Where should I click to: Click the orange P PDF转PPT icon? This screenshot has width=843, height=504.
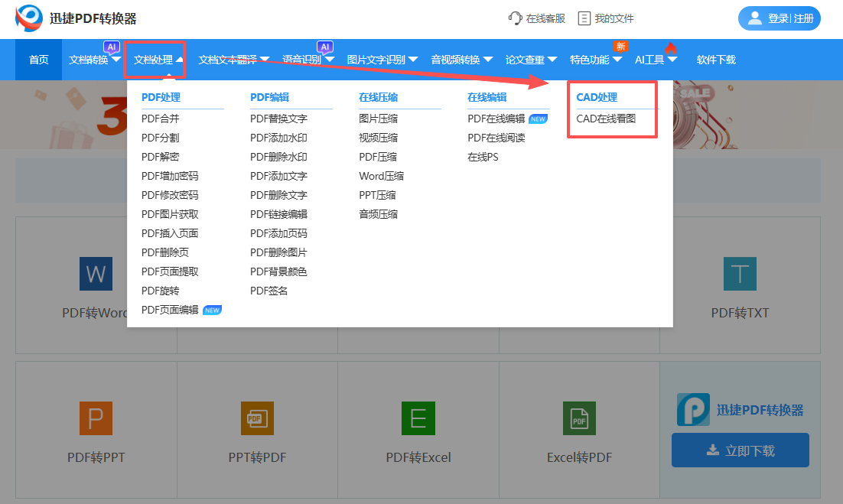[x=96, y=418]
